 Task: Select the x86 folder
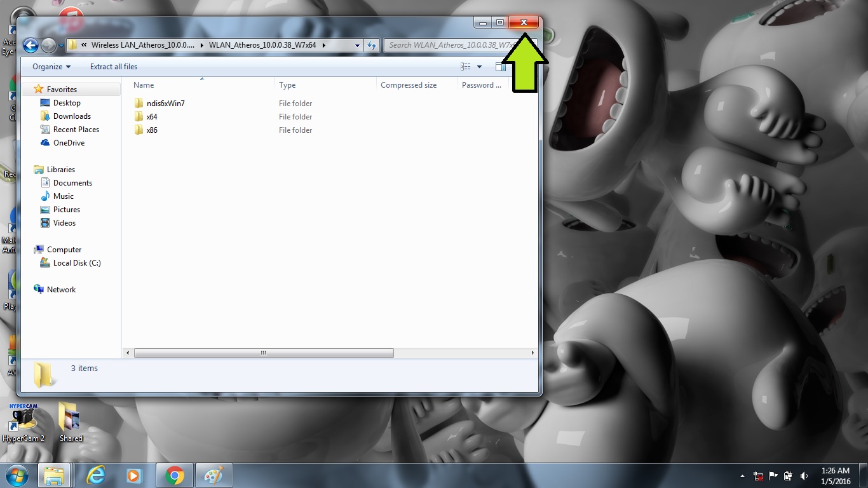click(152, 130)
